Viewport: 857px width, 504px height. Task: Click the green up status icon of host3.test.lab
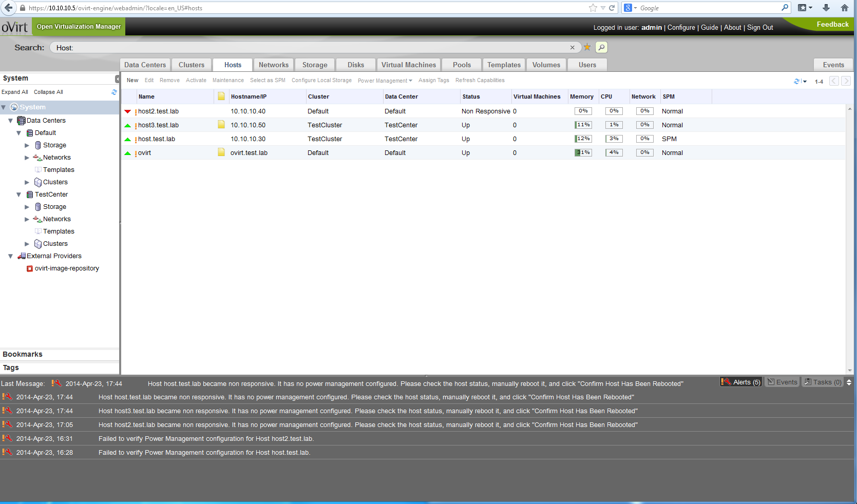point(128,125)
